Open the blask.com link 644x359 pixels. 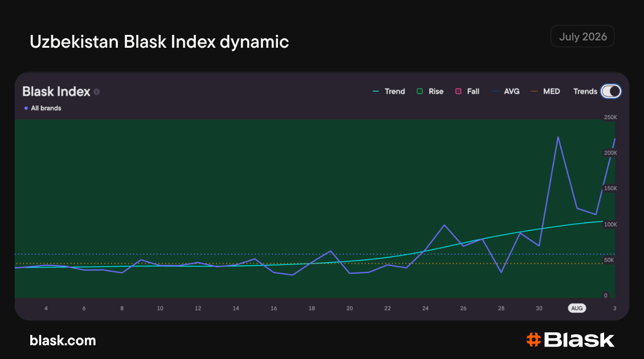[63, 340]
